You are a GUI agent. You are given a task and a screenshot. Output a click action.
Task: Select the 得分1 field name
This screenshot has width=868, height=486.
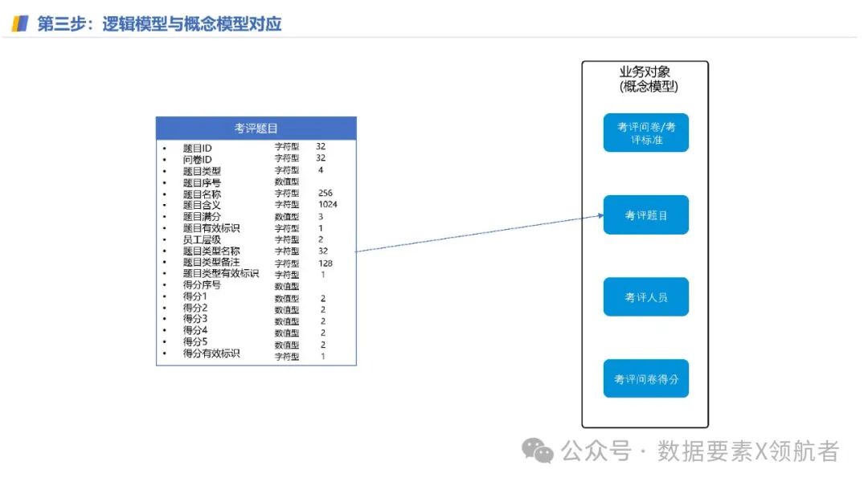point(194,296)
